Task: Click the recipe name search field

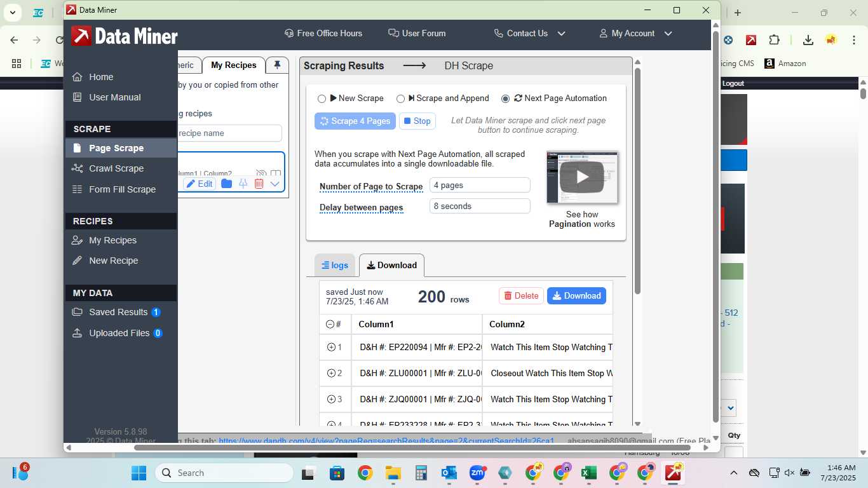Action: pyautogui.click(x=229, y=133)
